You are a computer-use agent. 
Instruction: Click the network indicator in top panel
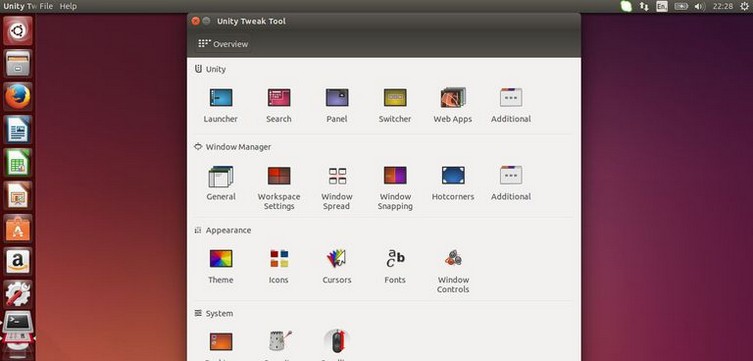point(644,6)
